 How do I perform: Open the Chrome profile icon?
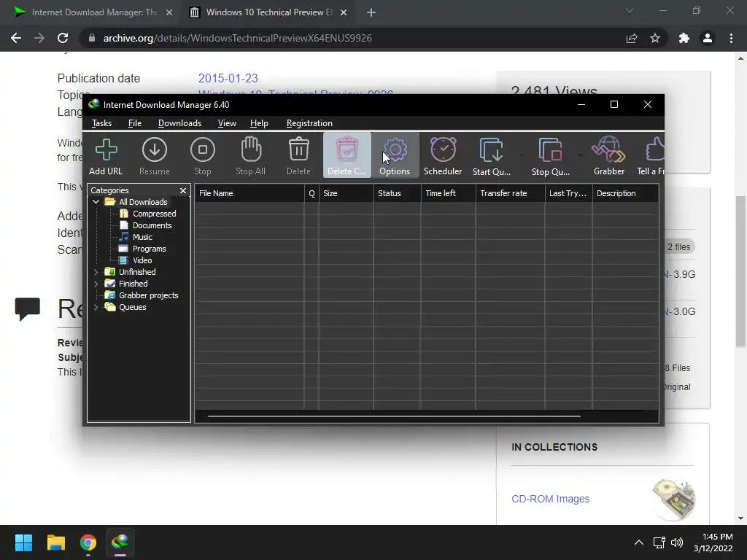click(x=708, y=38)
